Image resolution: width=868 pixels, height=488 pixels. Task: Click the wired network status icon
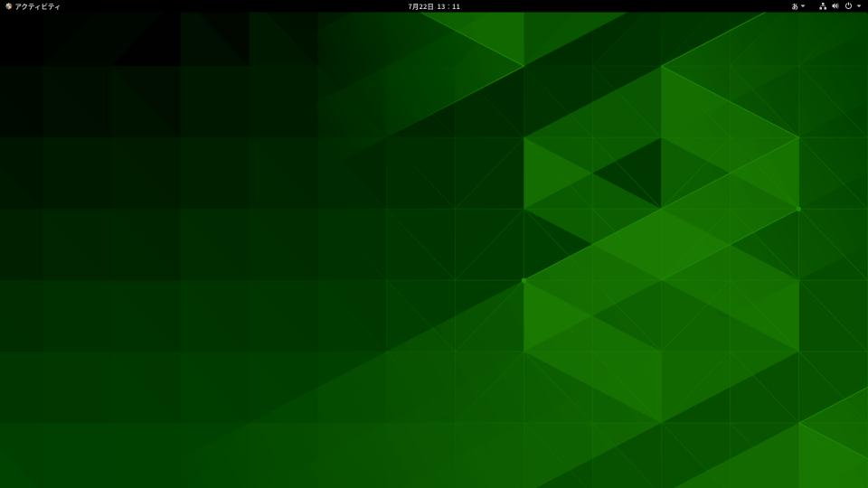(x=823, y=6)
